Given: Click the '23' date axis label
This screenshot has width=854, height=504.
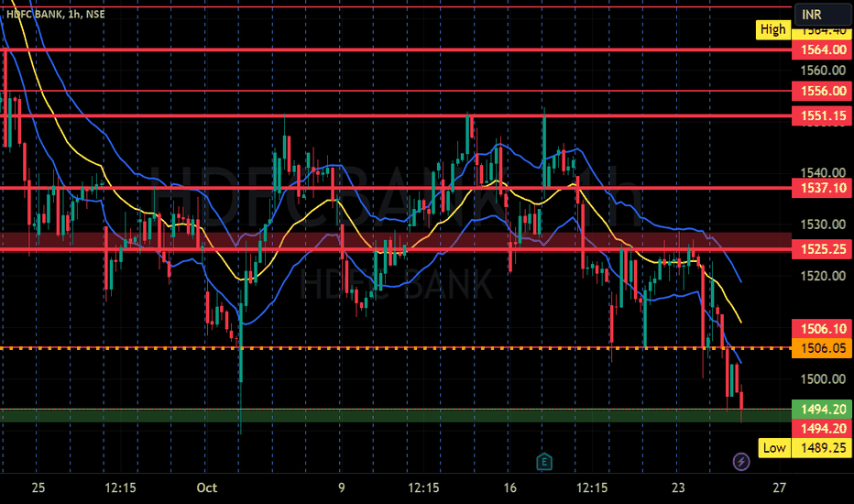Looking at the screenshot, I should click(678, 488).
